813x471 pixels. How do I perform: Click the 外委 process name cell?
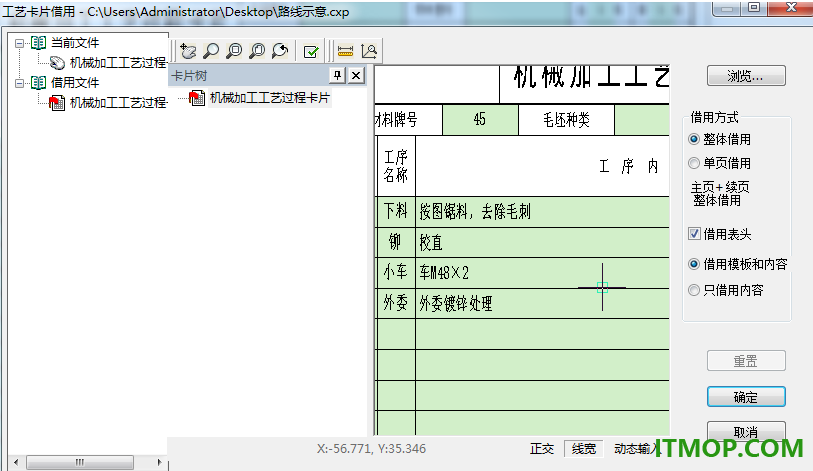pos(396,303)
